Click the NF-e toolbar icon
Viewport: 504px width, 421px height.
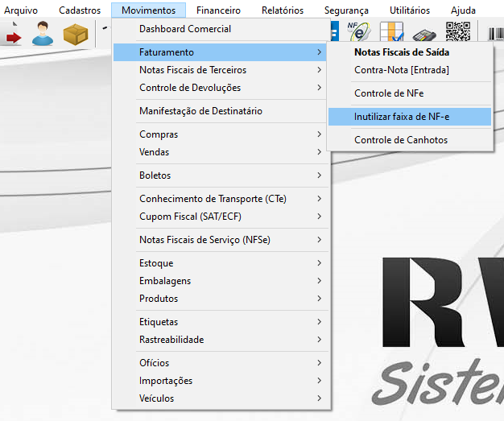pyautogui.click(x=359, y=31)
